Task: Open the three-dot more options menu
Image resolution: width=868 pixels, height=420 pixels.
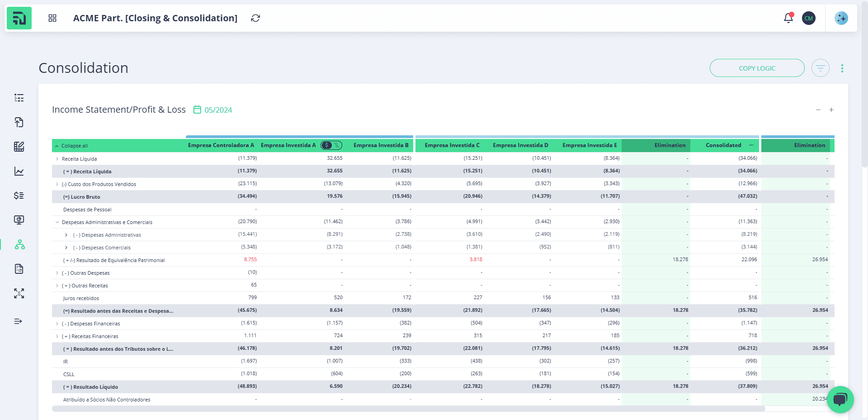Action: pyautogui.click(x=842, y=68)
